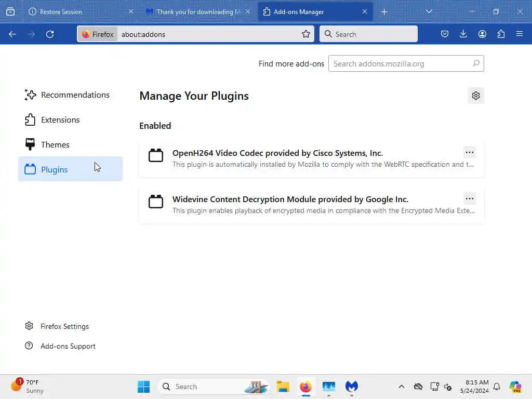The image size is (532, 399).
Task: Open a new tab with the plus button
Action: click(x=384, y=12)
